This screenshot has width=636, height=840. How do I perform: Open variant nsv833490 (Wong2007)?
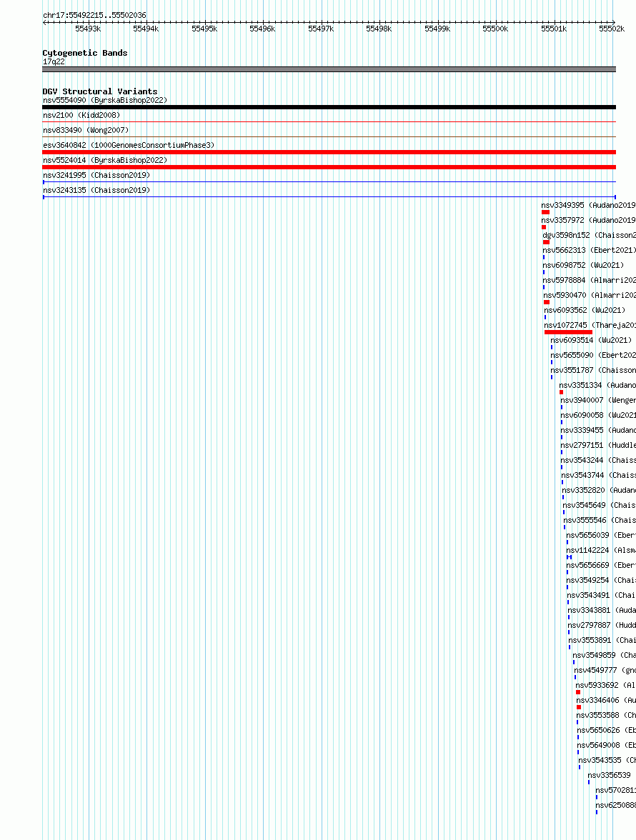[86, 130]
